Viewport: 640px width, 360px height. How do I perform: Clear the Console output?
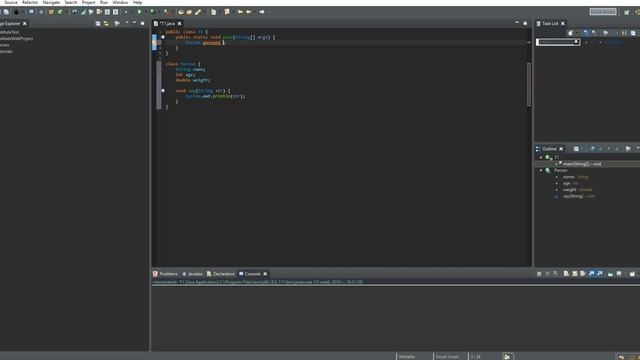566,274
